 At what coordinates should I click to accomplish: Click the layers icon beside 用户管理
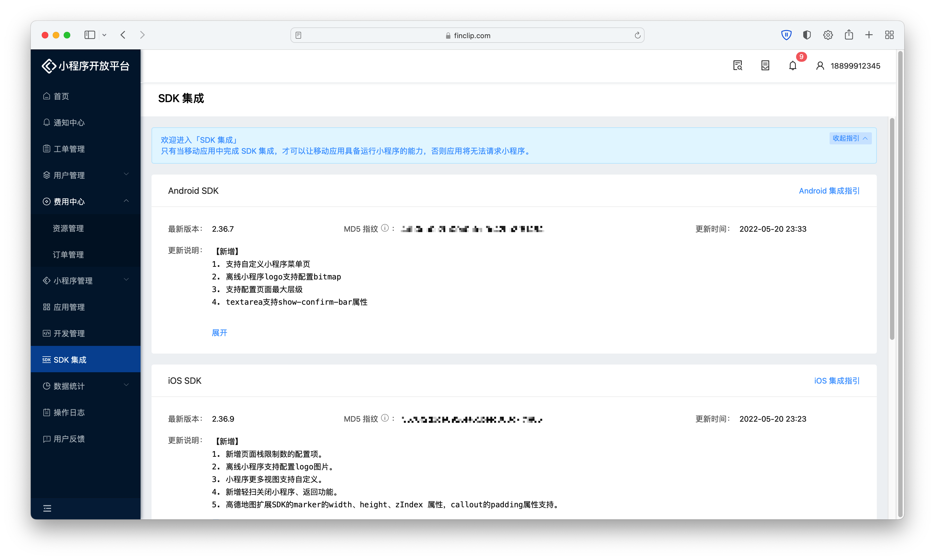[46, 175]
